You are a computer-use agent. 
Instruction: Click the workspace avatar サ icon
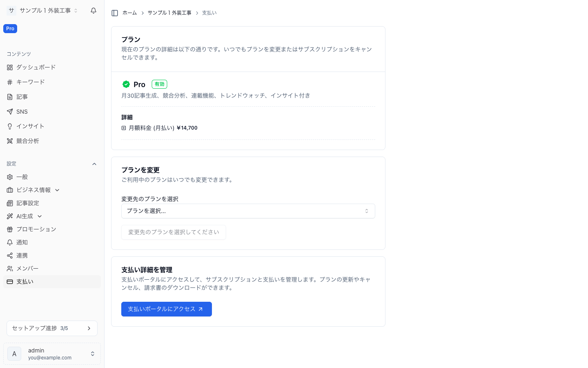(x=11, y=11)
